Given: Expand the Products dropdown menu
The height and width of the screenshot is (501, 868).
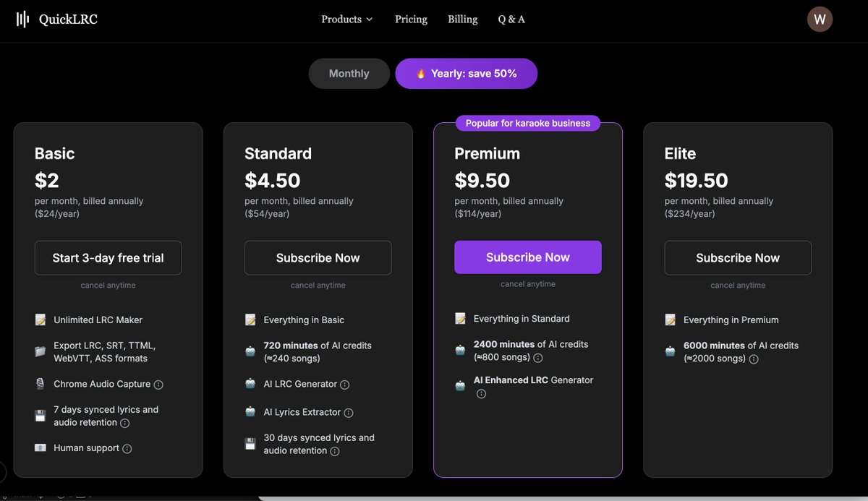Looking at the screenshot, I should [347, 20].
